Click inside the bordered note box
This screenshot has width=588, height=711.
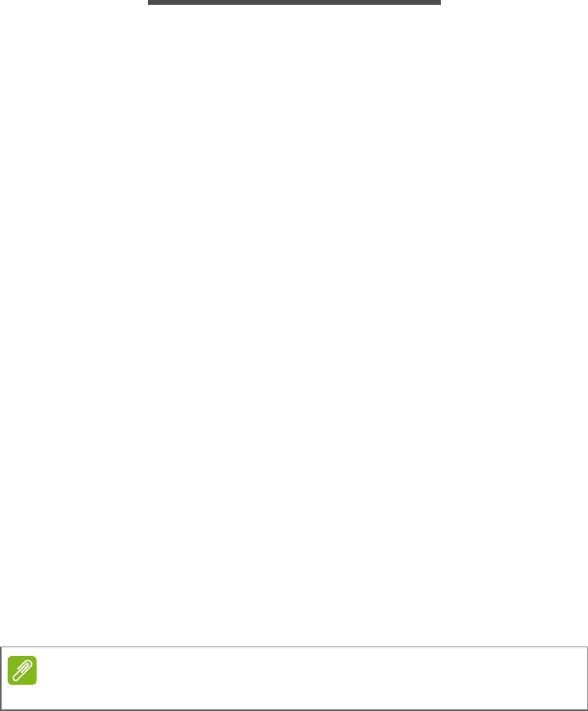(294, 678)
